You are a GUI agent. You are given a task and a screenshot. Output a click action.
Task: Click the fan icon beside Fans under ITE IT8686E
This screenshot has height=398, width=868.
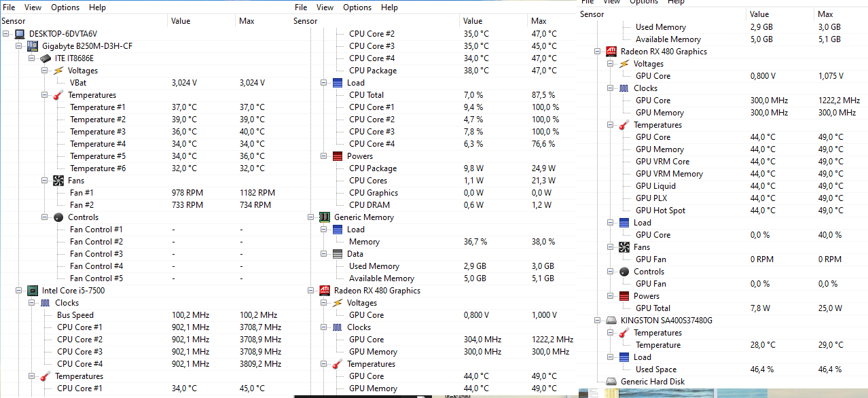(x=58, y=181)
